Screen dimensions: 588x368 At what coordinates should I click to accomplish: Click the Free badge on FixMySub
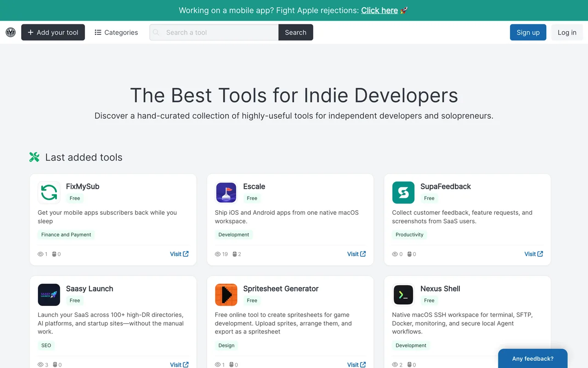tap(75, 198)
